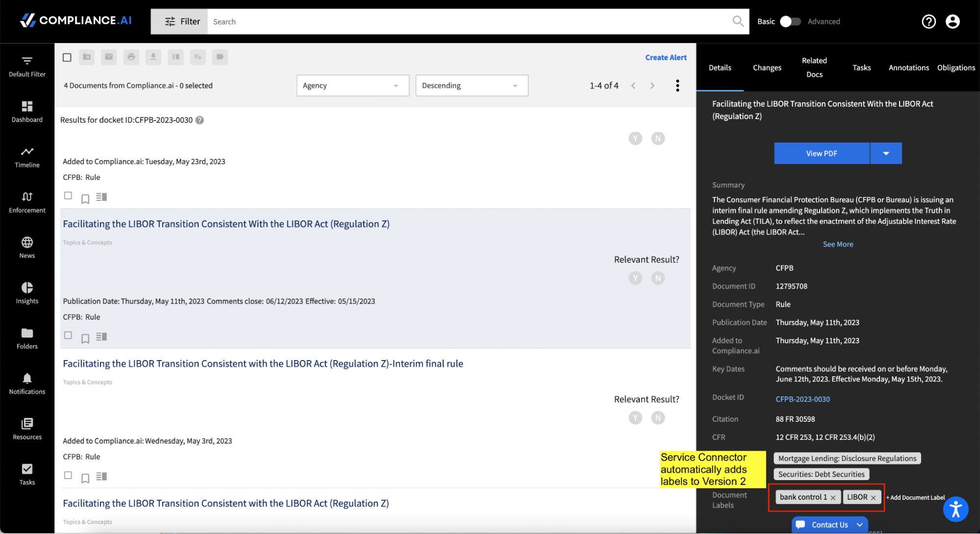
Task: Open the Enforcement section
Action: pos(27,203)
